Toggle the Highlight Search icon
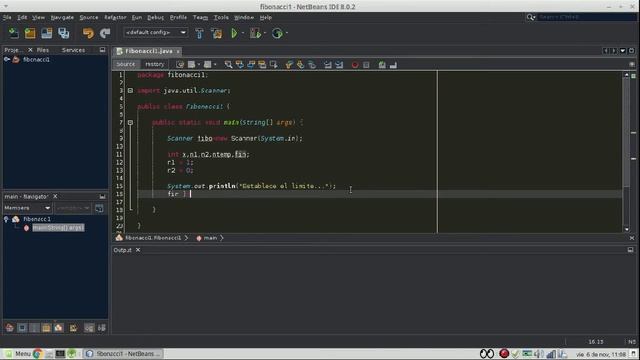640x360 pixels. pyautogui.click(x=262, y=64)
